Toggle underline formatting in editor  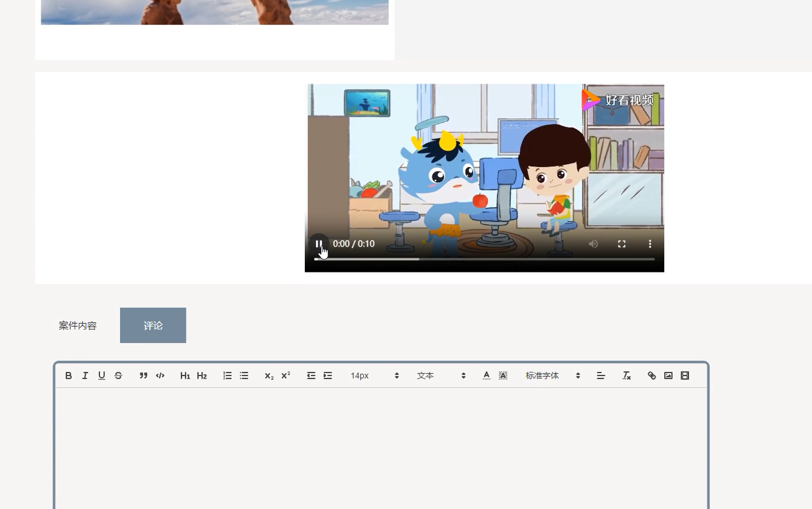tap(101, 375)
